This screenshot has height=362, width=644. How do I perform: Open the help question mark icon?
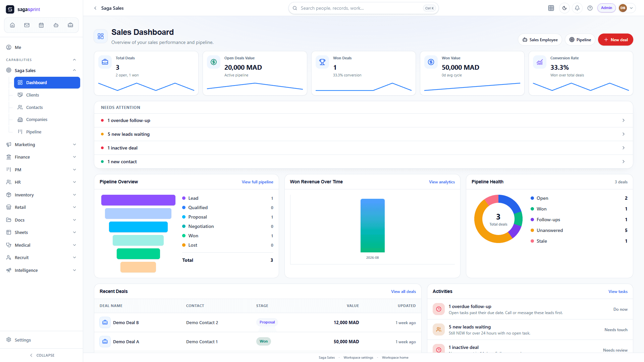pos(590,8)
